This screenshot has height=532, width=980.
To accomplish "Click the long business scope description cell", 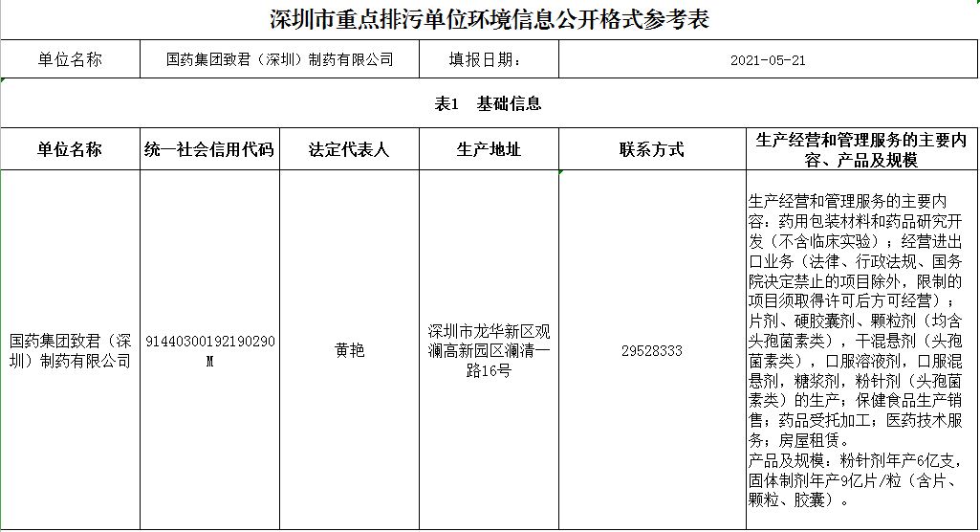I will tap(861, 350).
